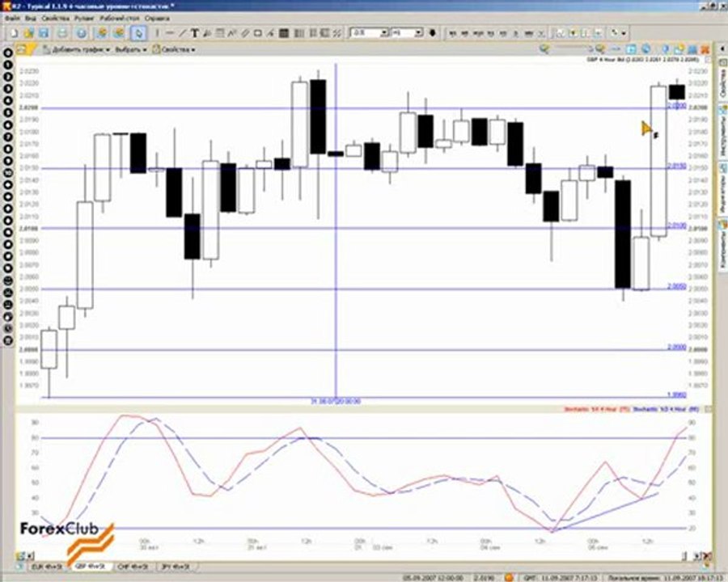Click the blue 2.0000 level label
This screenshot has height=582, width=728.
click(x=676, y=347)
